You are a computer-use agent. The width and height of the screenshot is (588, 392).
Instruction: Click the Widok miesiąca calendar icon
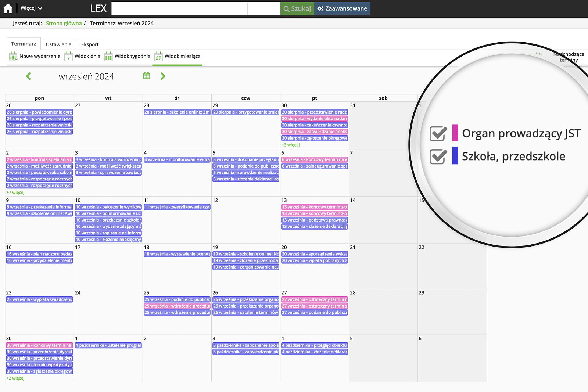pyautogui.click(x=158, y=56)
